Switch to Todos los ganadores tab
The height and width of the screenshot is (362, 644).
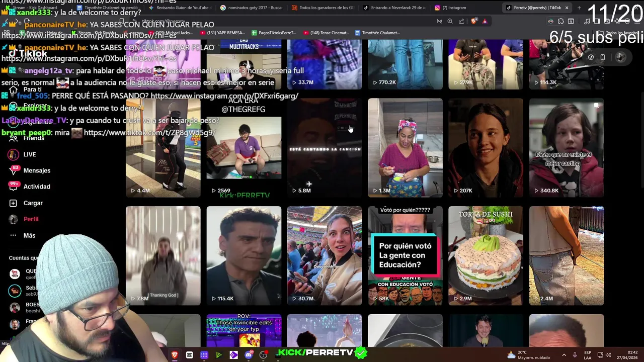click(323, 8)
